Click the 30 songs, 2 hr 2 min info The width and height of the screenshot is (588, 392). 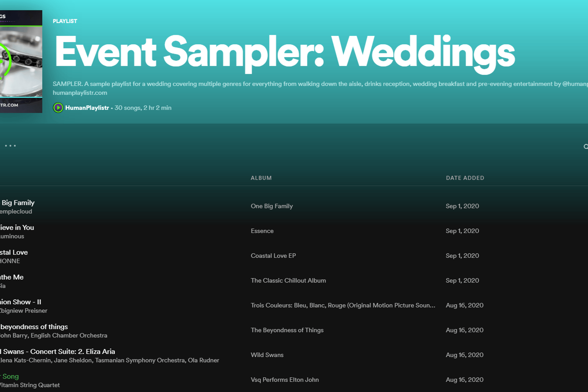[x=143, y=108]
